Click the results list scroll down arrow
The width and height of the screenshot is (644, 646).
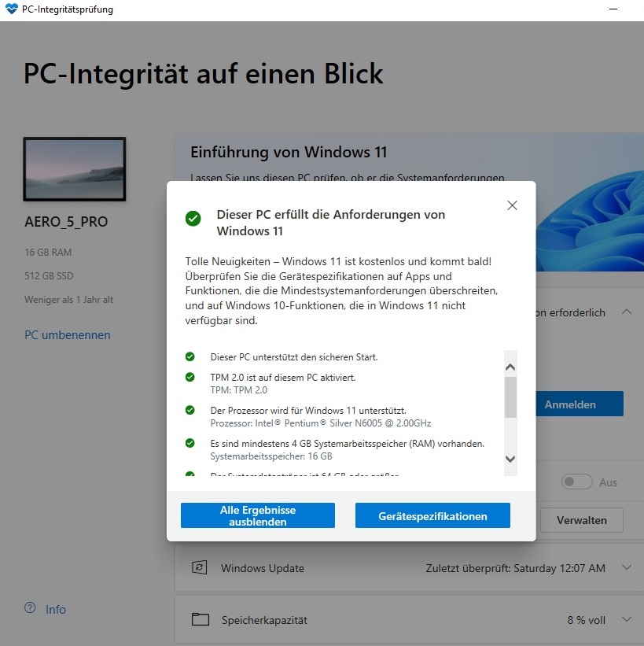tap(510, 459)
